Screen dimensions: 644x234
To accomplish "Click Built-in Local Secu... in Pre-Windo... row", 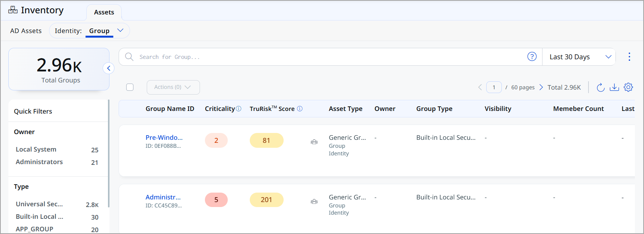I will click(x=446, y=138).
